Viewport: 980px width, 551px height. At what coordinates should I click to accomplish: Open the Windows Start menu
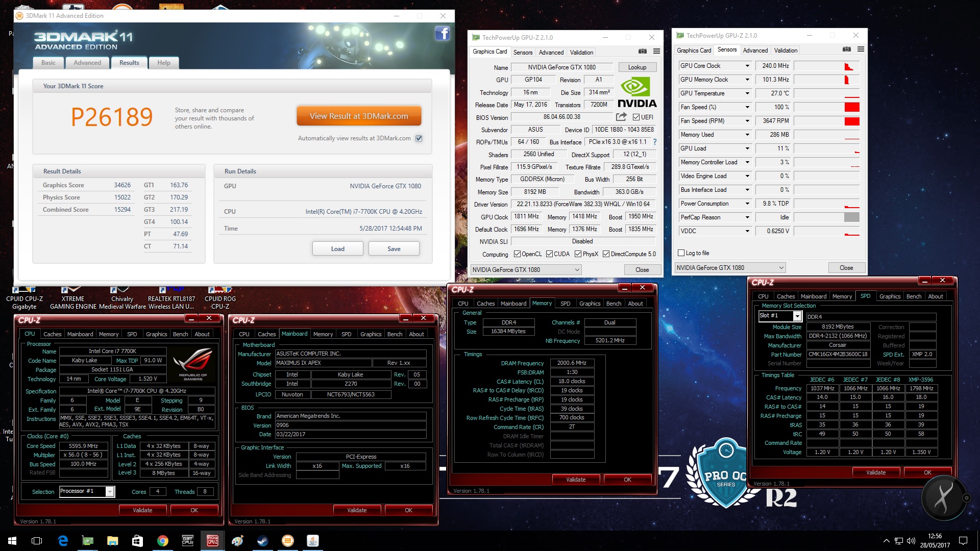12,541
